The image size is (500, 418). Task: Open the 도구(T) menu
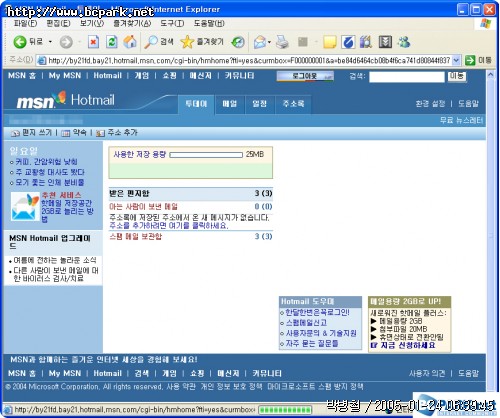(172, 23)
